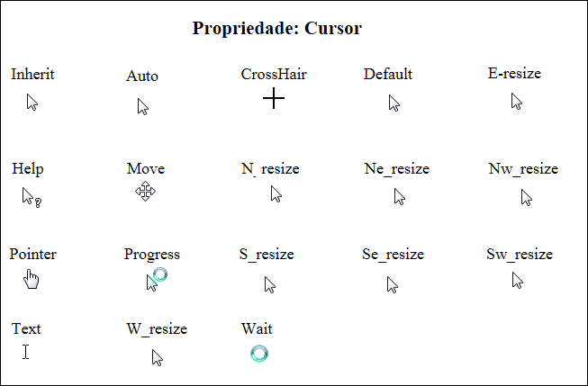The width and height of the screenshot is (588, 386).
Task: Click the CrossHair text label
Action: pyautogui.click(x=274, y=74)
